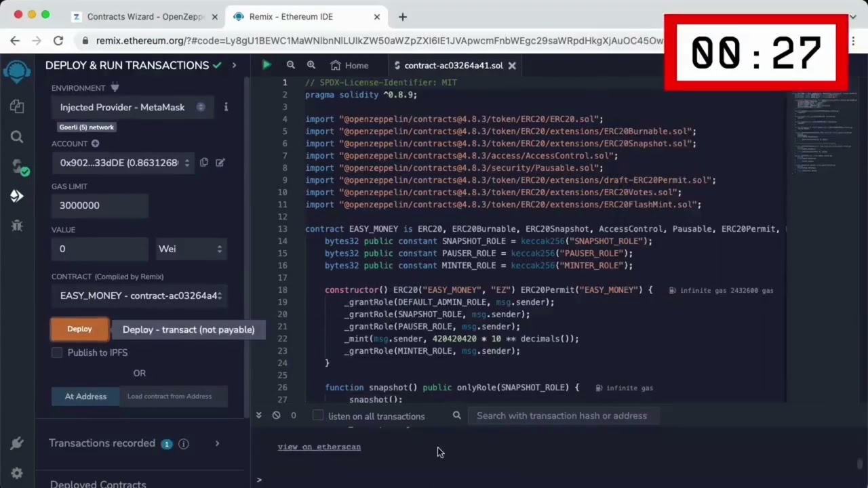Collapse the Deploy & Run panel chevron

[234, 65]
